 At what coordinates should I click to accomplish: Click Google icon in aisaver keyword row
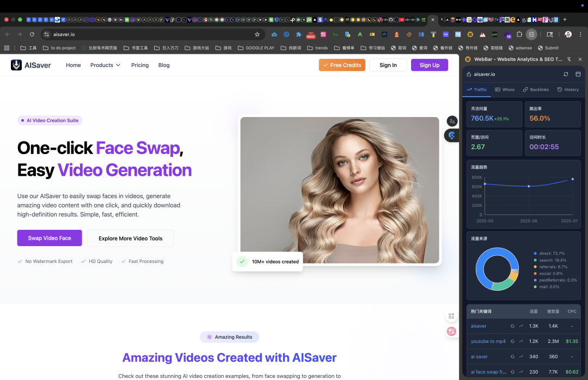(x=513, y=326)
